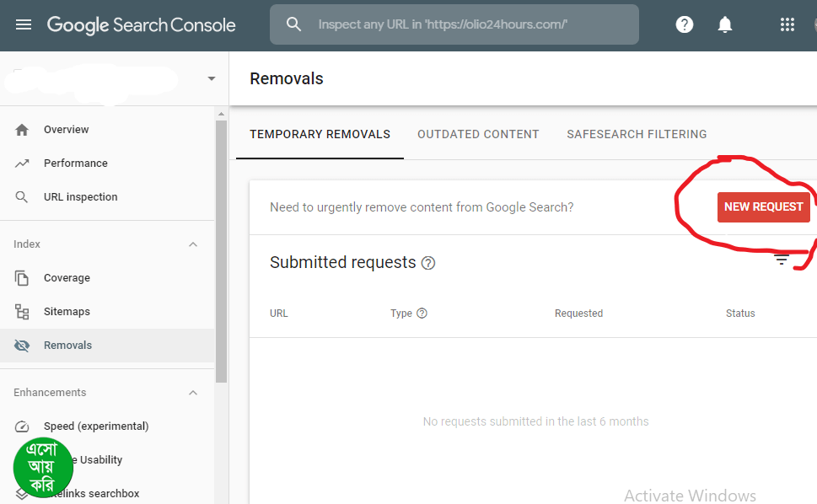Select the Temporary Removals tab
Viewport: 817px width, 504px height.
pyautogui.click(x=320, y=134)
